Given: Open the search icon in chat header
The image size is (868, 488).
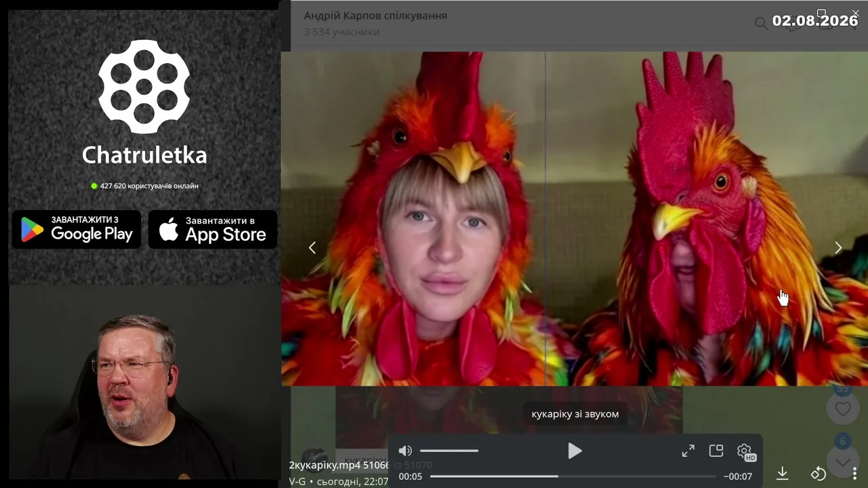Looking at the screenshot, I should tap(761, 24).
